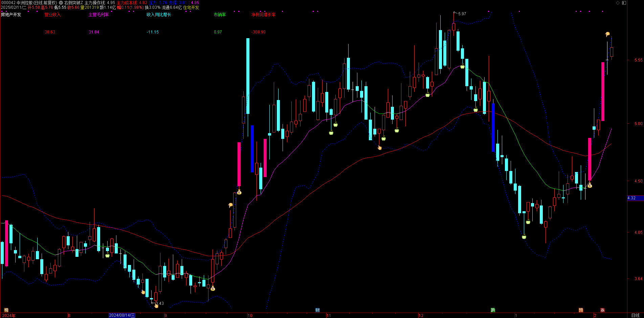Click month 9 on the time axis

[165, 316]
